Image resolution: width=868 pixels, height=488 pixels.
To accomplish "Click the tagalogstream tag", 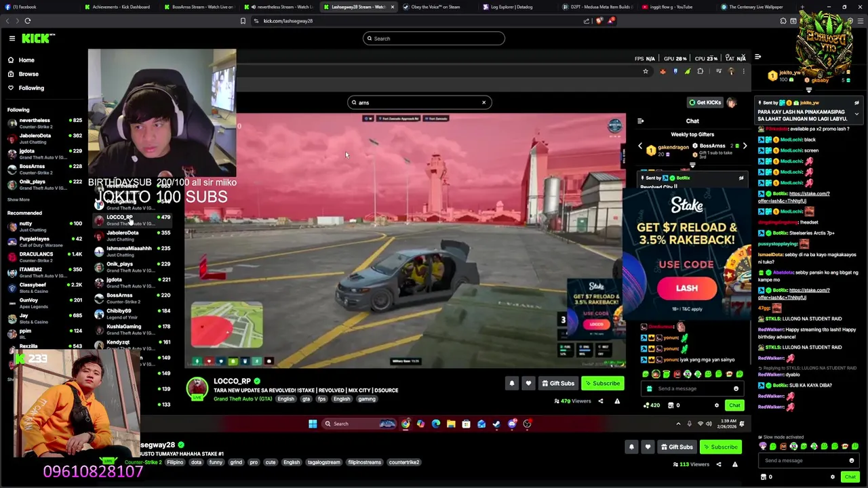I will [x=323, y=462].
